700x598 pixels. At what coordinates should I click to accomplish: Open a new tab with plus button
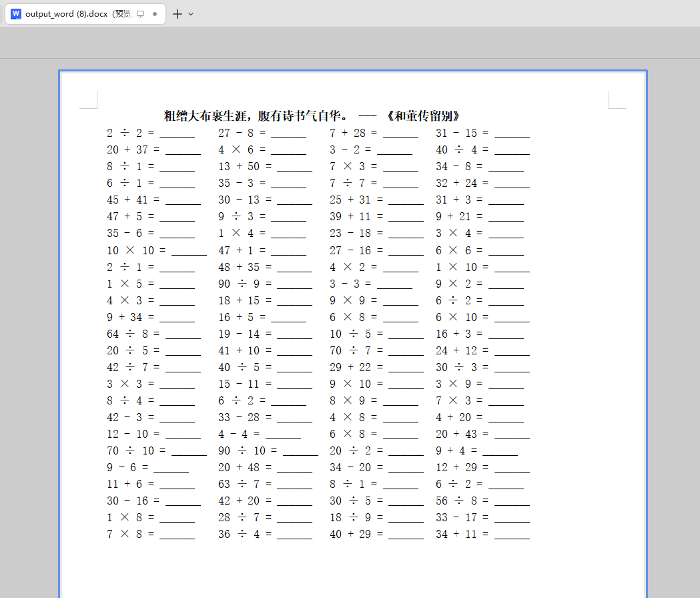(178, 14)
